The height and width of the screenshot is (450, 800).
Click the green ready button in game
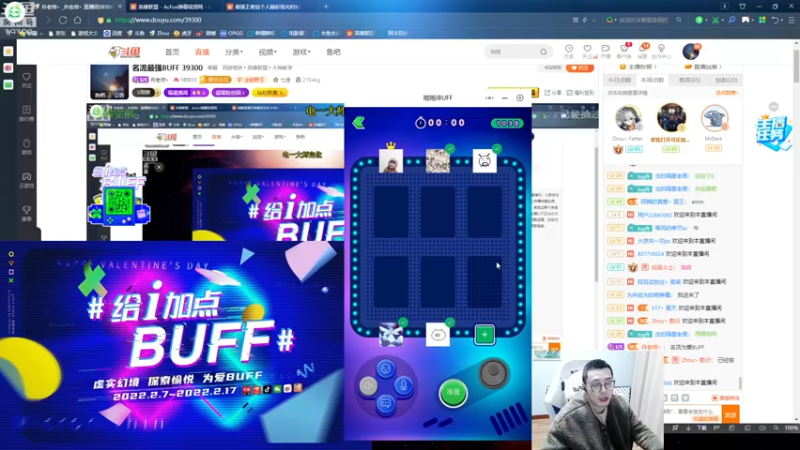453,392
